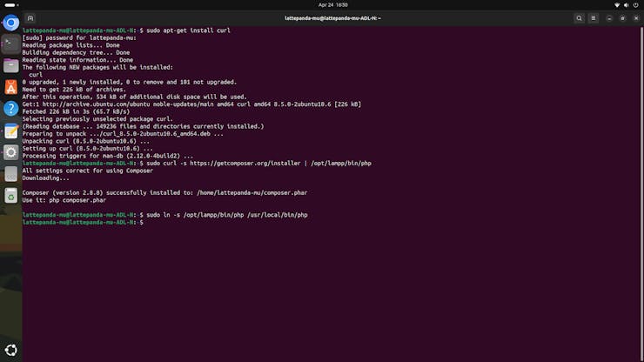The height and width of the screenshot is (362, 644).
Task: Open the system menu via power icon
Action: [x=635, y=4]
